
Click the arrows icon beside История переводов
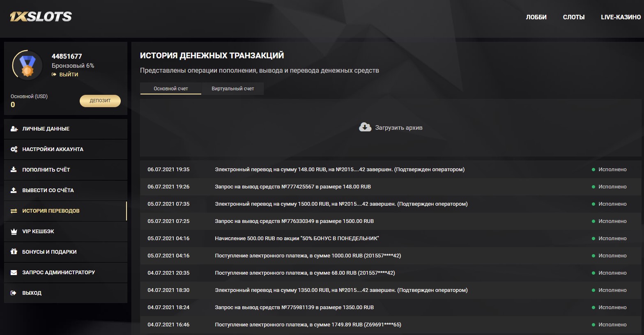[14, 211]
